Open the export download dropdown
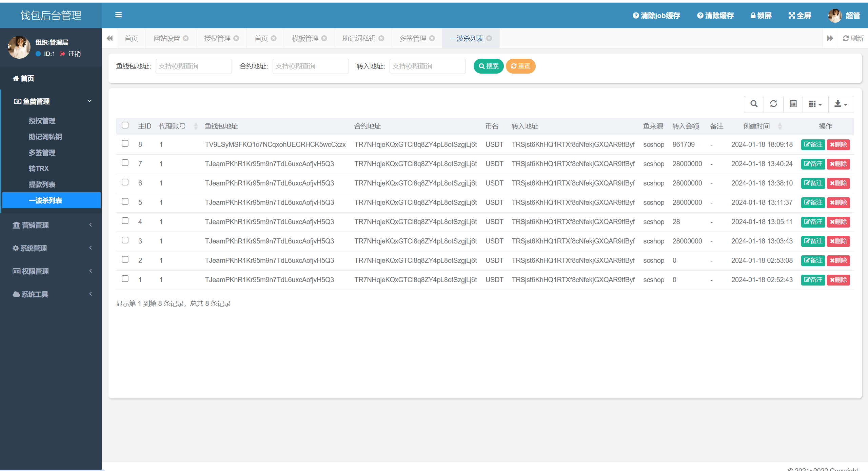868x471 pixels. (841, 104)
